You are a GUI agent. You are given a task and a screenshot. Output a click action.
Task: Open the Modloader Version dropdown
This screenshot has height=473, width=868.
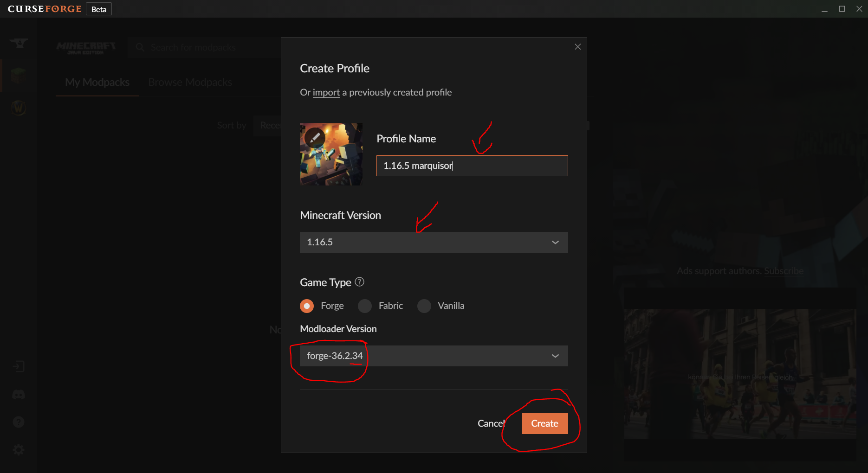click(434, 356)
